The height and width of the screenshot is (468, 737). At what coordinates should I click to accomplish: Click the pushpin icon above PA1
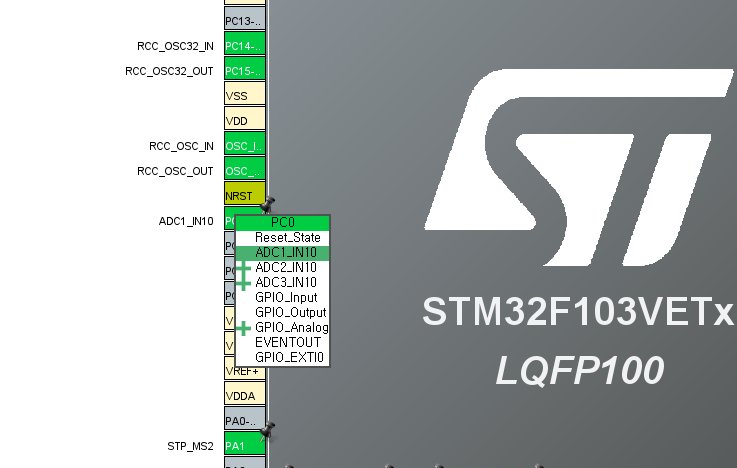[267, 430]
